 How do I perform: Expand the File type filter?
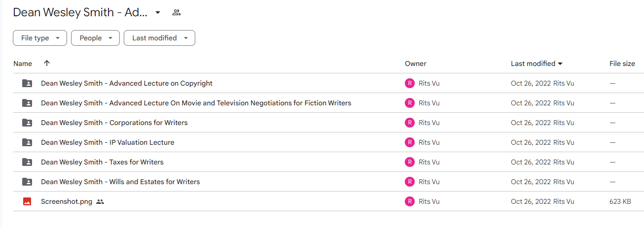click(40, 38)
